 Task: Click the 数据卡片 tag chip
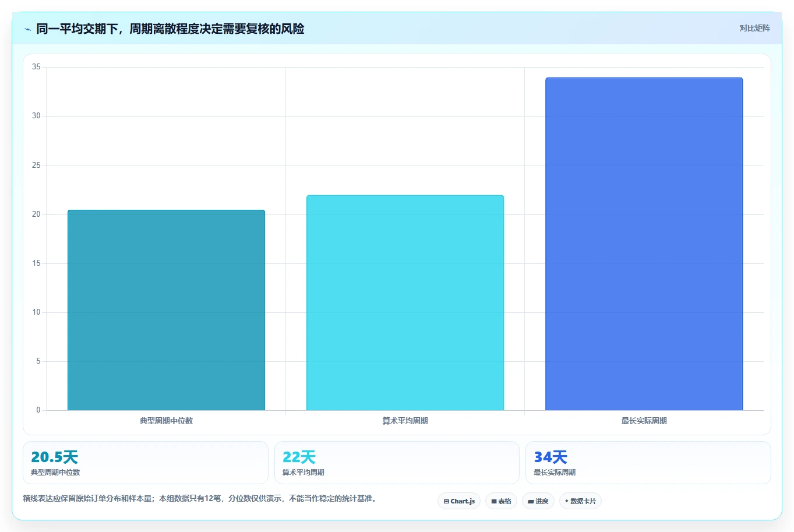point(580,501)
